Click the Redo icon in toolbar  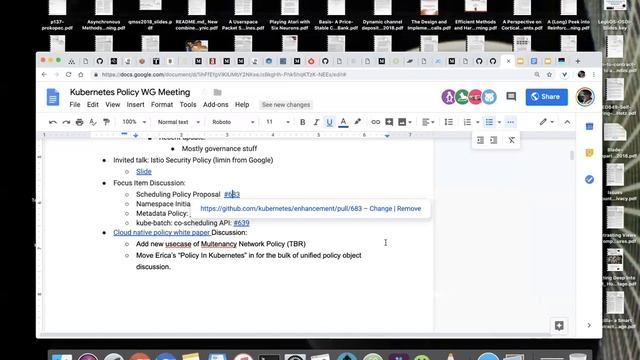click(66, 122)
